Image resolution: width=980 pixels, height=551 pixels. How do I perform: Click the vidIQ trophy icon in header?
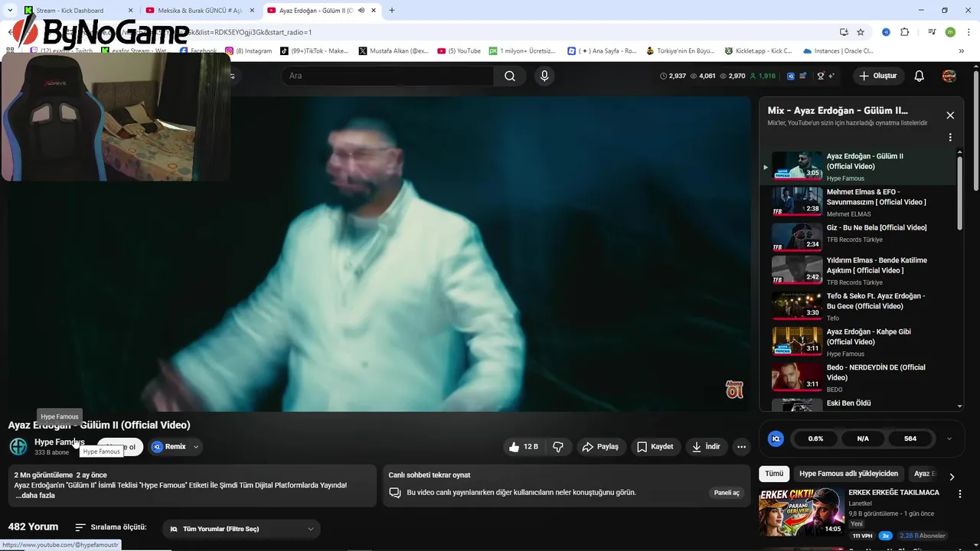click(820, 76)
